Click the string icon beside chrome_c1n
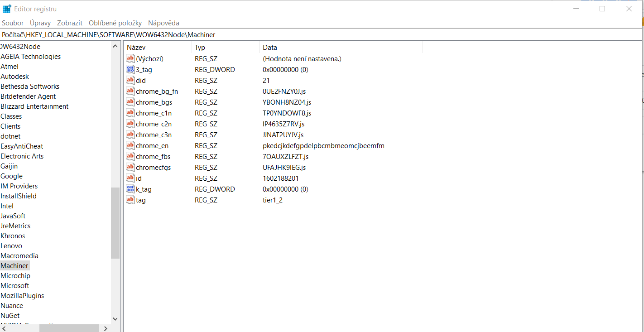 [130, 113]
